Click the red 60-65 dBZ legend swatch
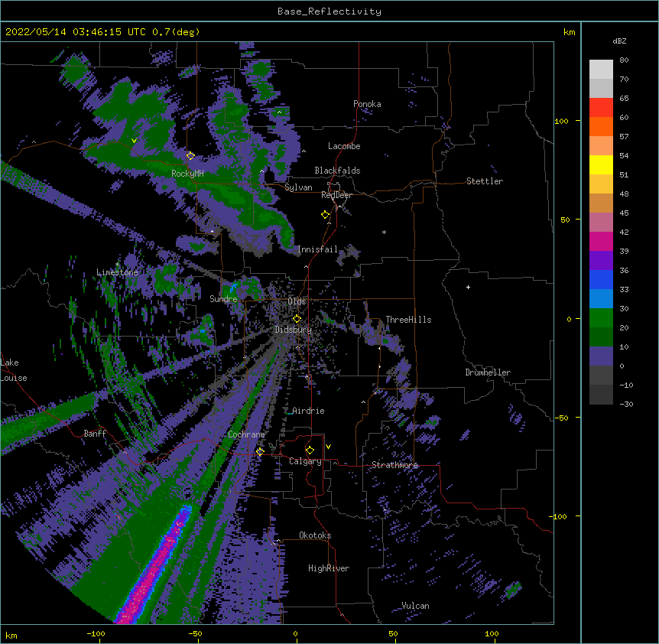Image resolution: width=659 pixels, height=644 pixels. coord(601,108)
